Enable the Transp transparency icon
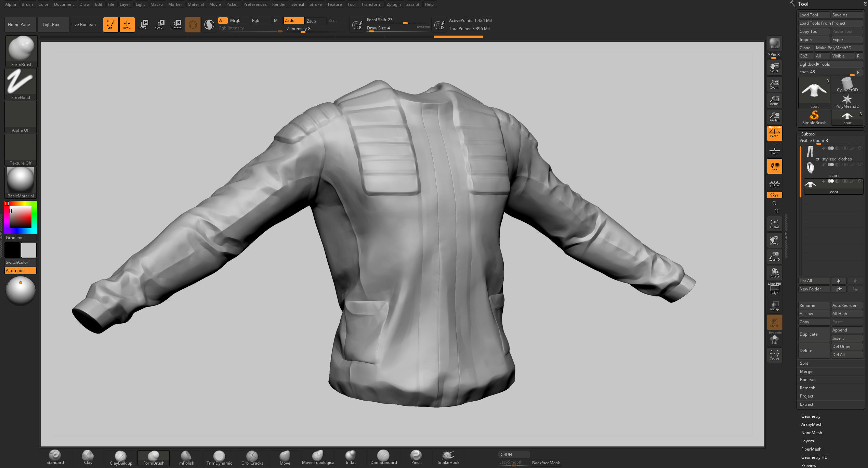This screenshot has width=868, height=468. [x=774, y=306]
